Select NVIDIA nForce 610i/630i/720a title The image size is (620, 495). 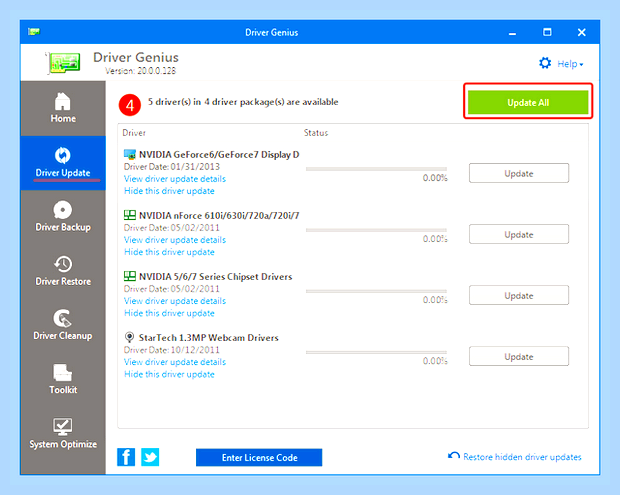219,215
